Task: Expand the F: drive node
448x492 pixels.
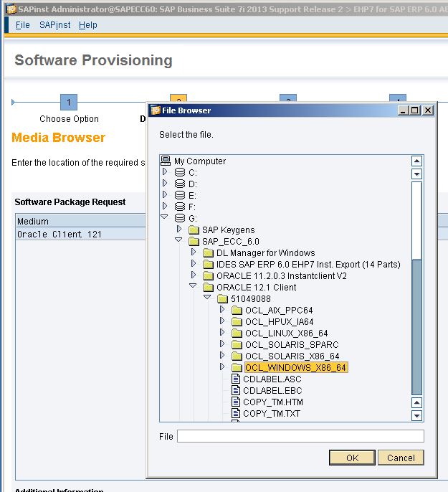Action: pos(165,206)
